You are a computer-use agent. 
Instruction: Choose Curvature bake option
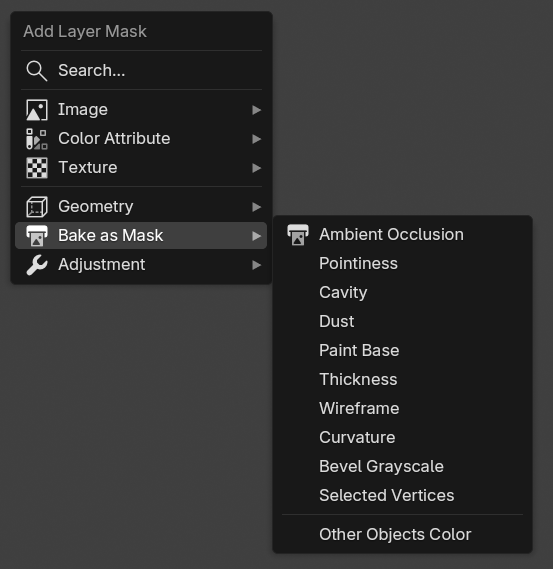pyautogui.click(x=402, y=438)
